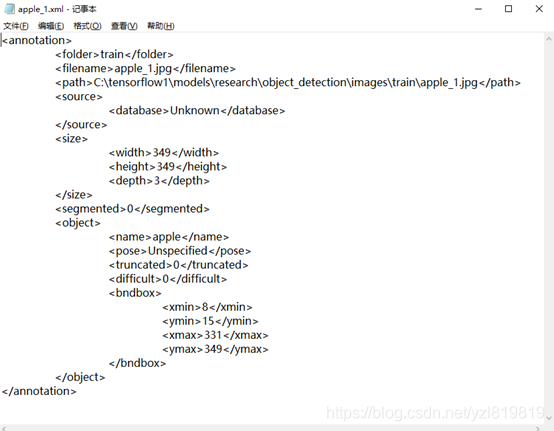Click the <folder>train</folder> line

(114, 54)
